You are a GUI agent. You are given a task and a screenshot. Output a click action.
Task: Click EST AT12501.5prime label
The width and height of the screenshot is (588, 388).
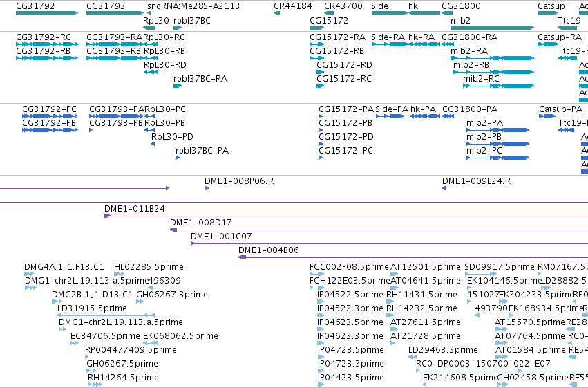(426, 267)
